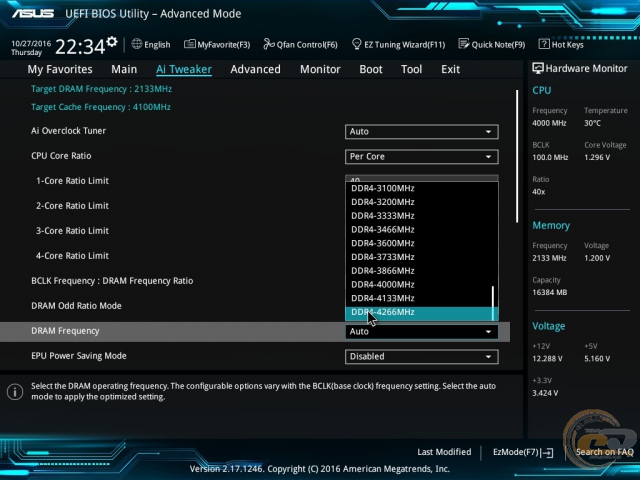Viewport: 640px width, 480px height.
Task: Select the Ai Tweaker tab
Action: 184,69
